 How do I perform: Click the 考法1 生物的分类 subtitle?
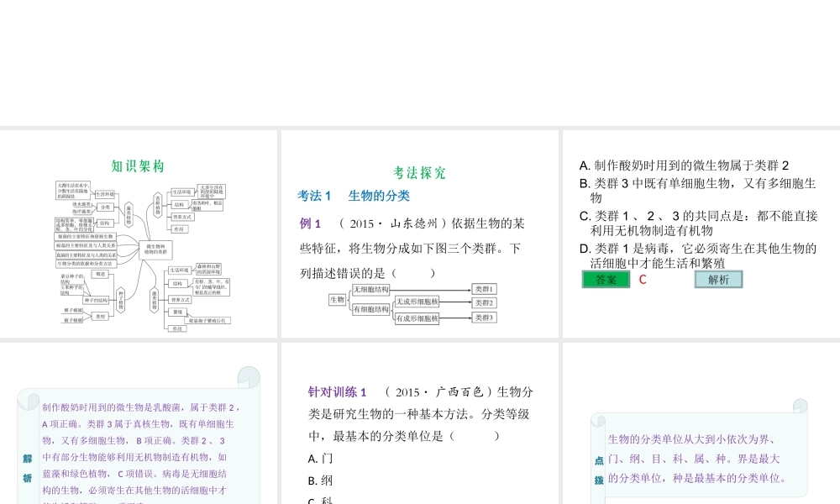[x=354, y=196]
